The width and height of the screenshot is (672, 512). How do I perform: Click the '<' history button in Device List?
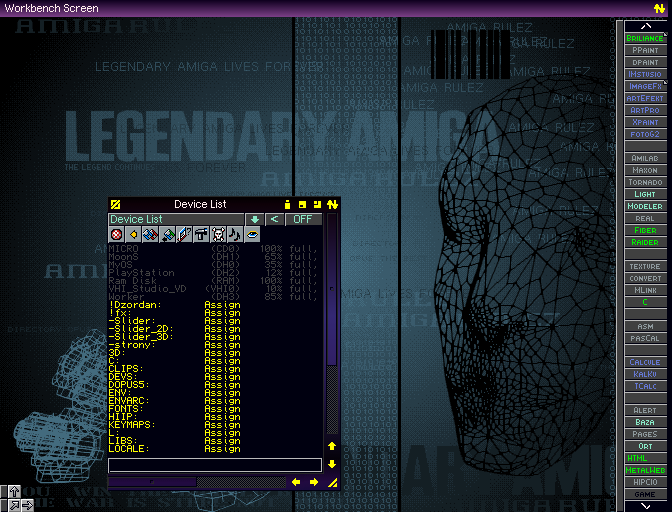(x=274, y=219)
